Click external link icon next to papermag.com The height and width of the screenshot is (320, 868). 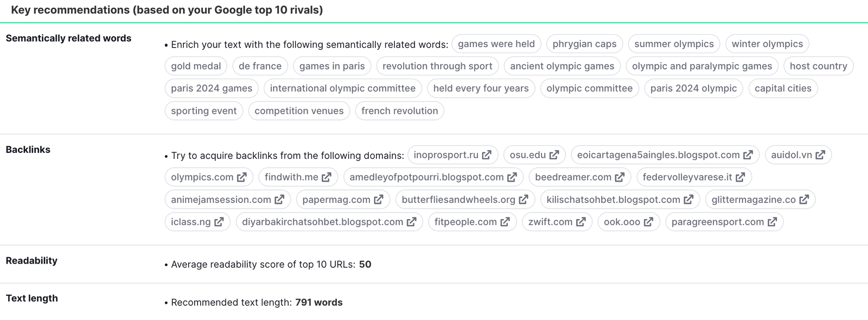pos(379,199)
